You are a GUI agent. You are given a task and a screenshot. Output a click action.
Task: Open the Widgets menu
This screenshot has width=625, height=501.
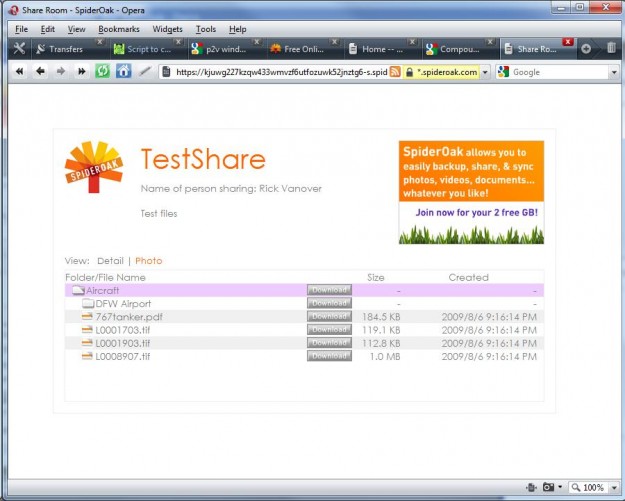(167, 29)
